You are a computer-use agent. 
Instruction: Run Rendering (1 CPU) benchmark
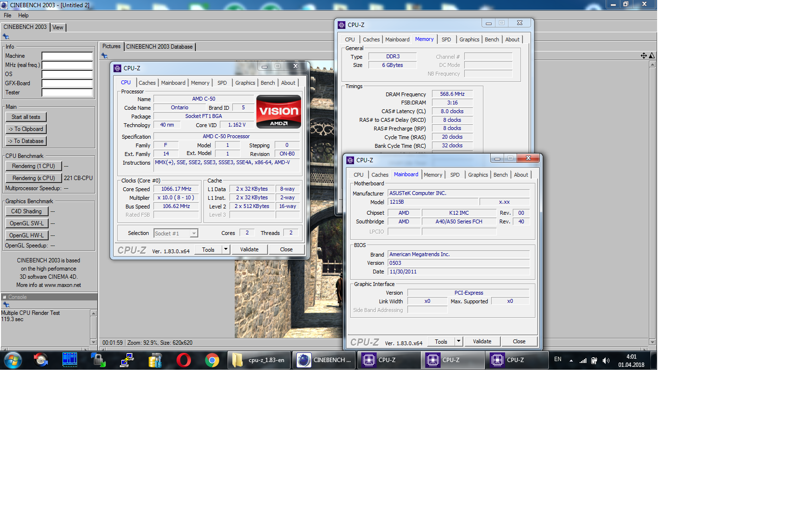pyautogui.click(x=34, y=166)
